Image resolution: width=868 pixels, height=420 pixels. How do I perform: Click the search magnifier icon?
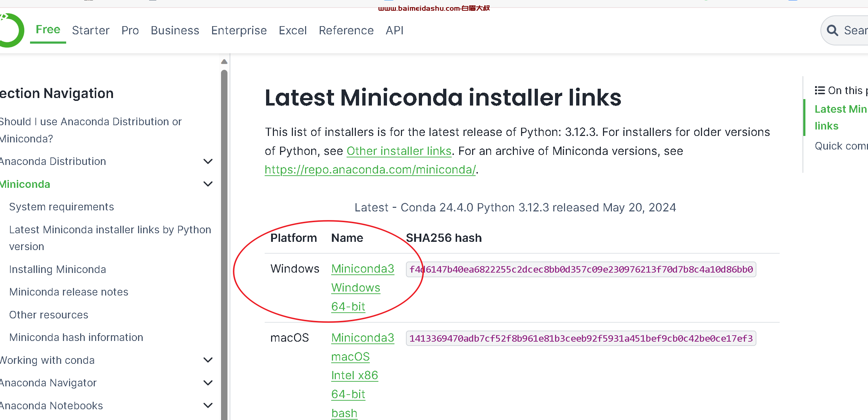pyautogui.click(x=832, y=30)
